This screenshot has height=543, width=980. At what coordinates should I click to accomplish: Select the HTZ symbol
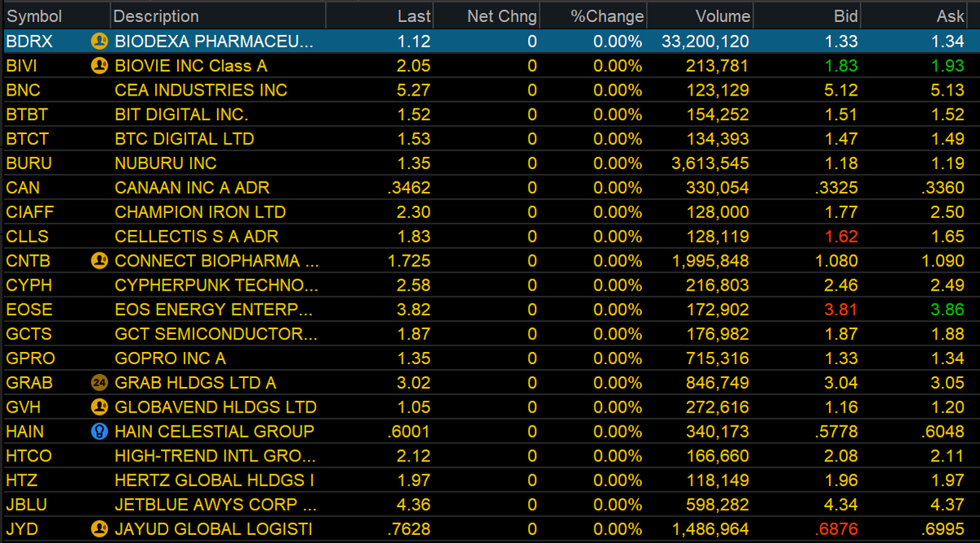22,480
